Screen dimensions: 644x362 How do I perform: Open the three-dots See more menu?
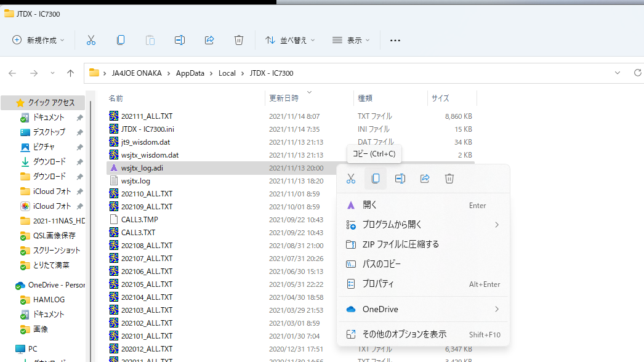click(x=395, y=40)
